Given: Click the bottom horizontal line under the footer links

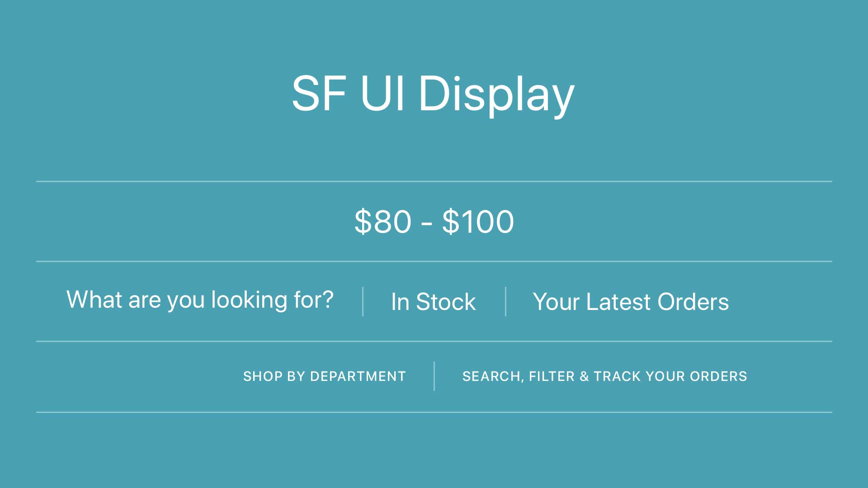Looking at the screenshot, I should pos(434,412).
